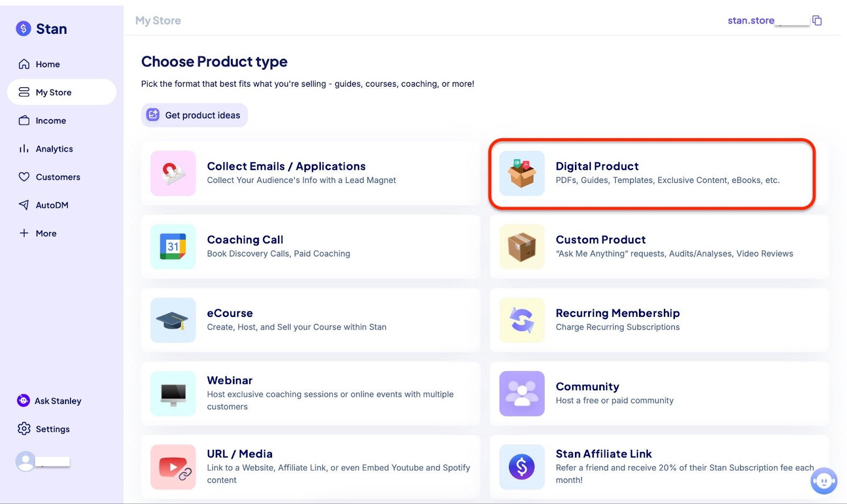Screen dimensions: 847x504
Task: Go to Home in the sidebar
Action: (61, 64)
